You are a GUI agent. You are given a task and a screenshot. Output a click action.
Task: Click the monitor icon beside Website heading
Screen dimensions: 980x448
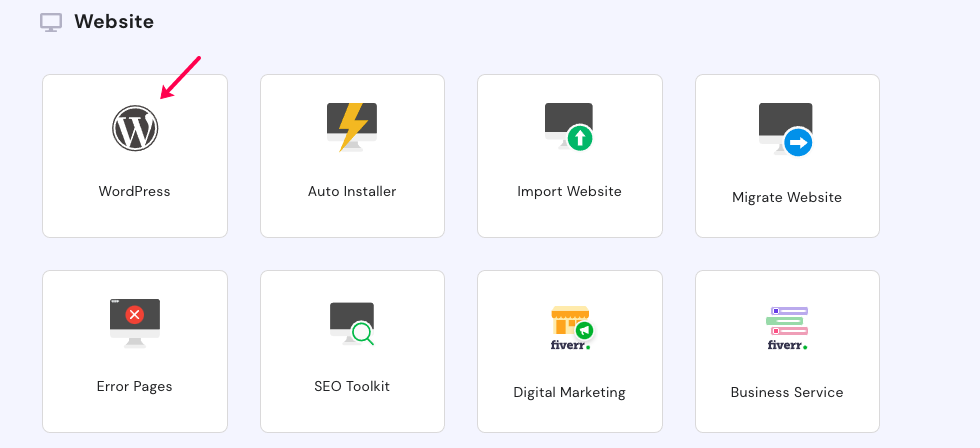coord(51,22)
